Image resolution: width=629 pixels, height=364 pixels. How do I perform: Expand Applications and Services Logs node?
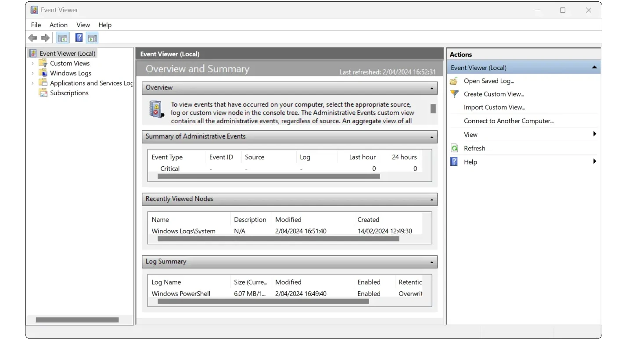pos(32,83)
